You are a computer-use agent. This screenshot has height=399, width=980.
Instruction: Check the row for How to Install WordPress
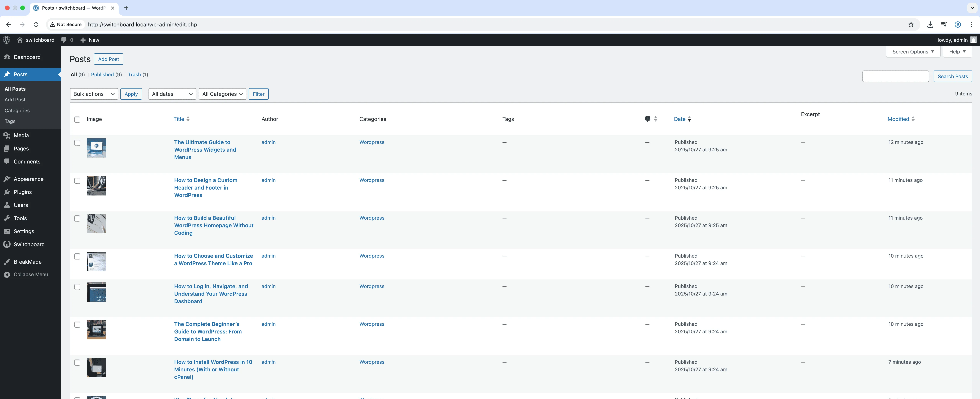(77, 363)
